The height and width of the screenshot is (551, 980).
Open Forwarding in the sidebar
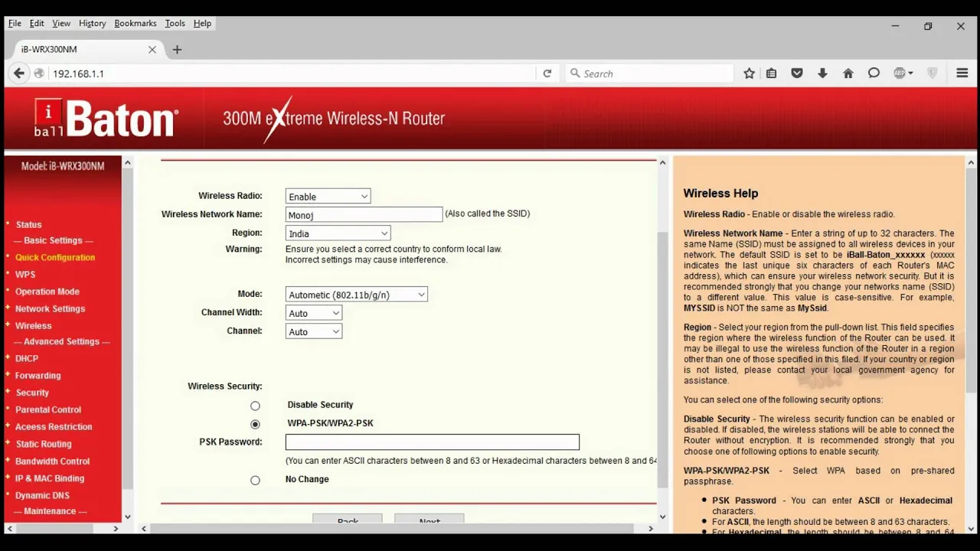tap(38, 375)
